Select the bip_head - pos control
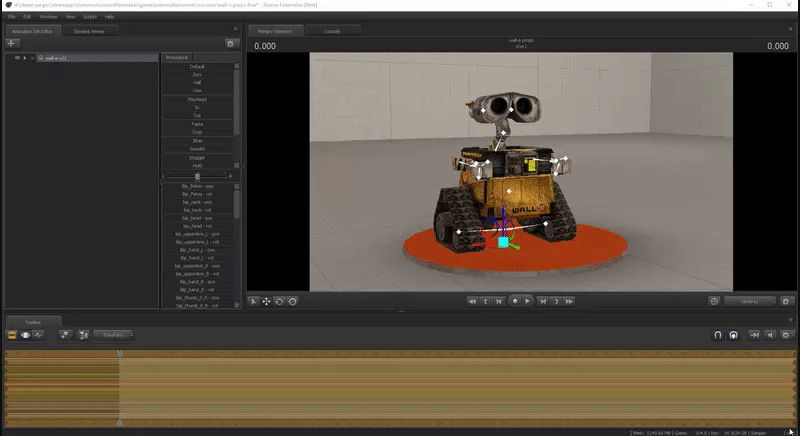 click(x=197, y=218)
